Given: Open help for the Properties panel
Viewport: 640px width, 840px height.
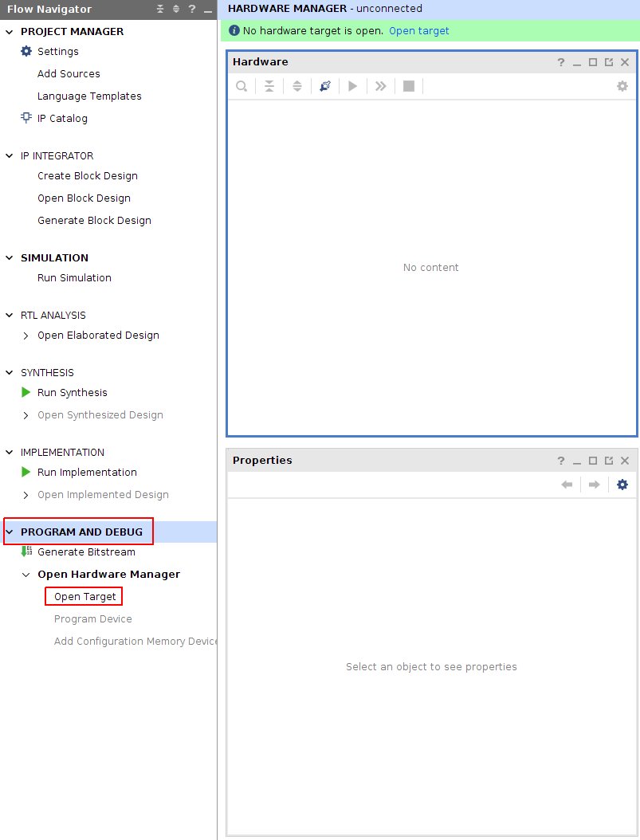Looking at the screenshot, I should pyautogui.click(x=561, y=461).
